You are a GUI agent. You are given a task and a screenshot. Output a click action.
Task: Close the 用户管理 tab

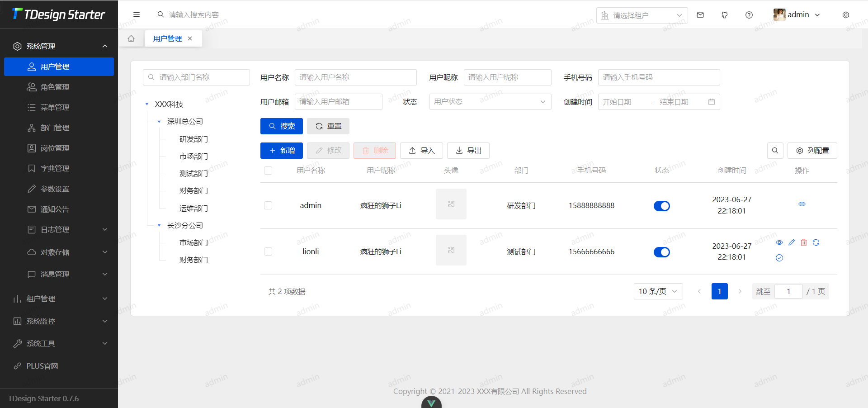190,38
